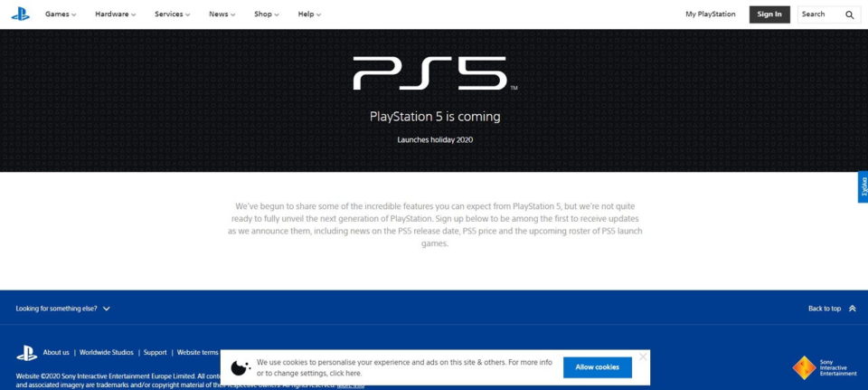
Task: Expand the Hardware menu
Action: 115,14
